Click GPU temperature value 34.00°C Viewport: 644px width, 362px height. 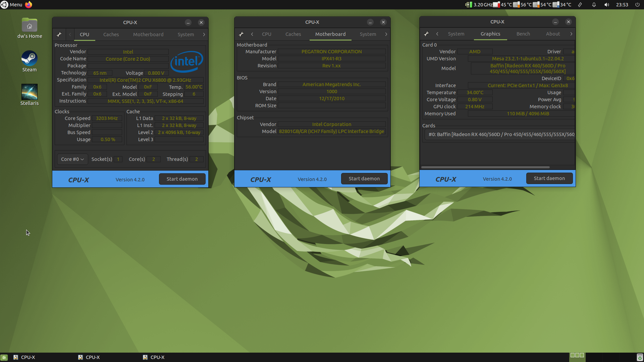(x=475, y=93)
